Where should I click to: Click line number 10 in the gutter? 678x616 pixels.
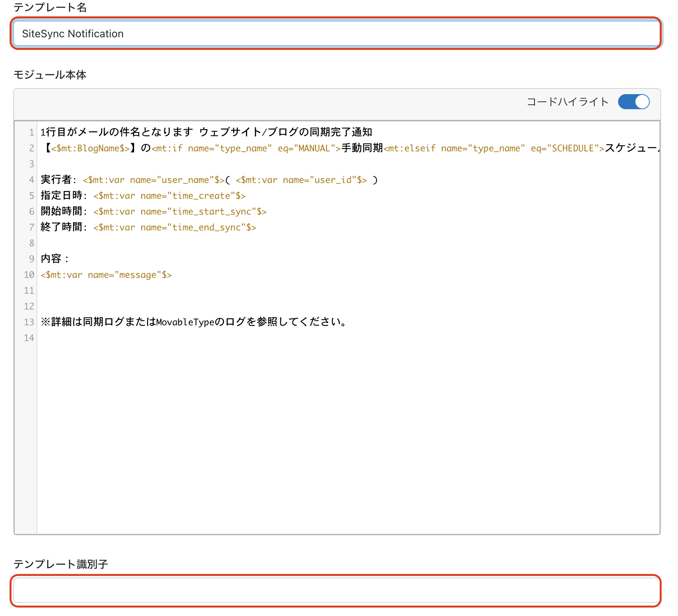pyautogui.click(x=29, y=275)
